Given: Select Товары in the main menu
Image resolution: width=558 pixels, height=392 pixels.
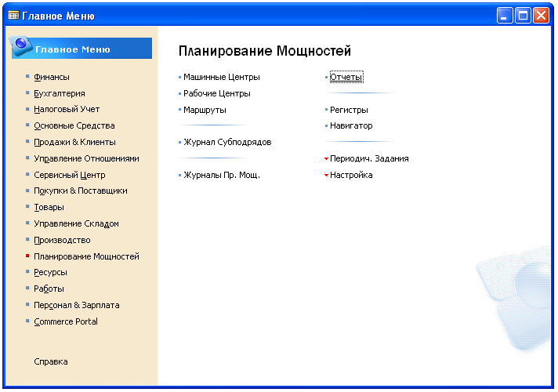Looking at the screenshot, I should pyautogui.click(x=49, y=207).
